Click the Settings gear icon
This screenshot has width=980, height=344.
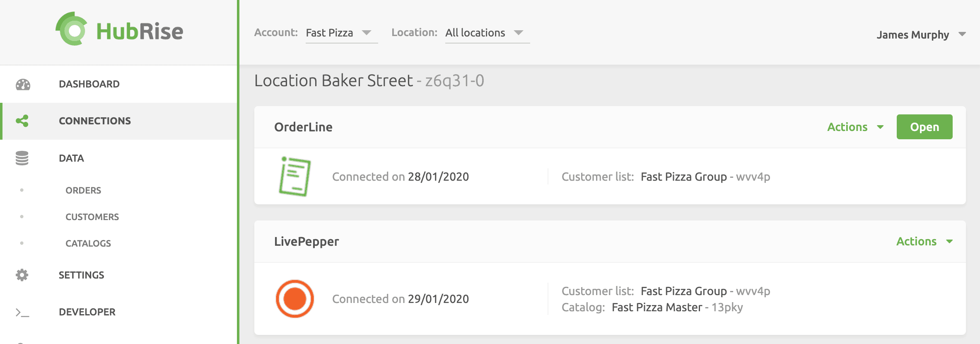point(22,274)
